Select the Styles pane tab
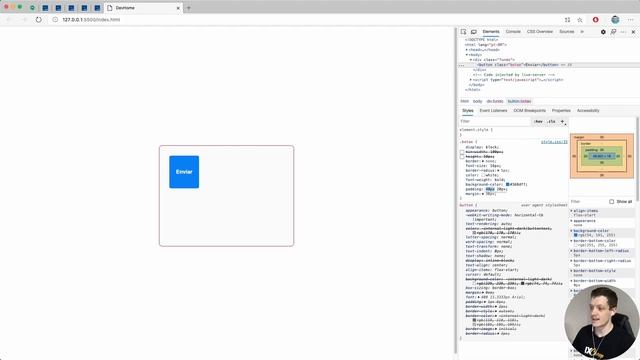 tap(468, 111)
